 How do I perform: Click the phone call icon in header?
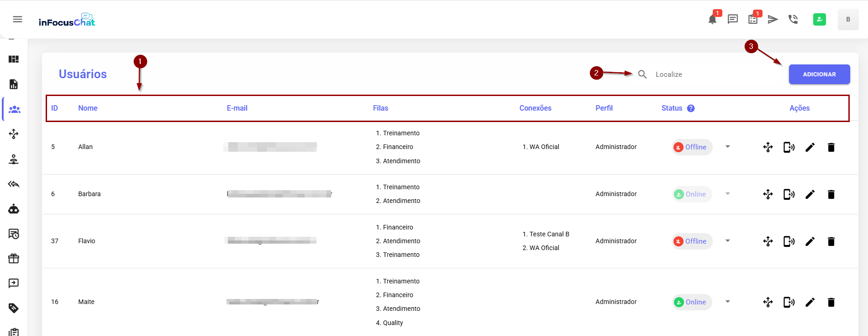793,19
